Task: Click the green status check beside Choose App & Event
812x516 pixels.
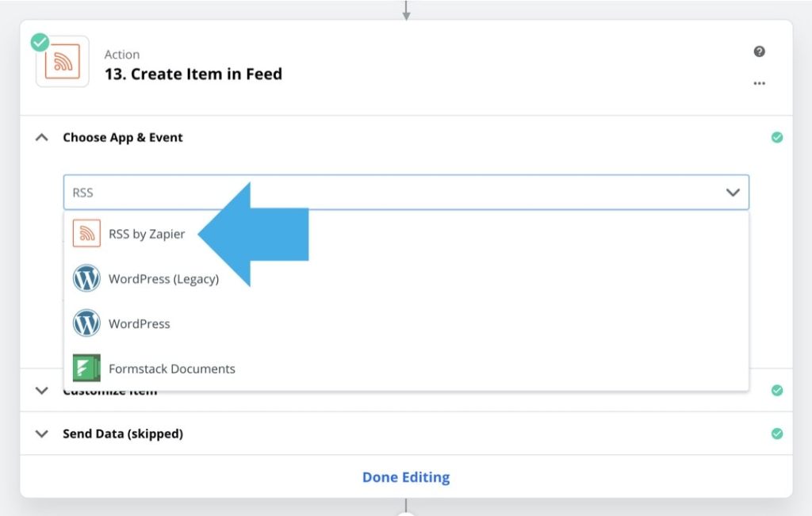Action: point(777,136)
